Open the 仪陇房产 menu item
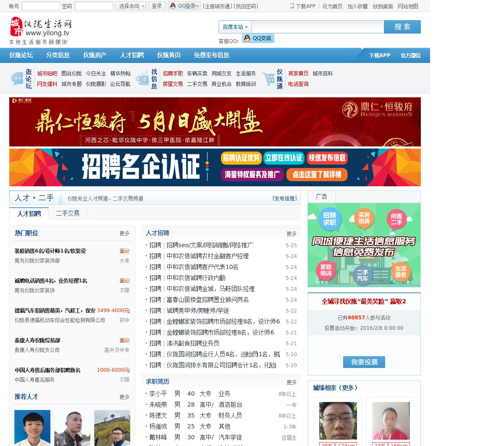The image size is (504, 446). 95,55
